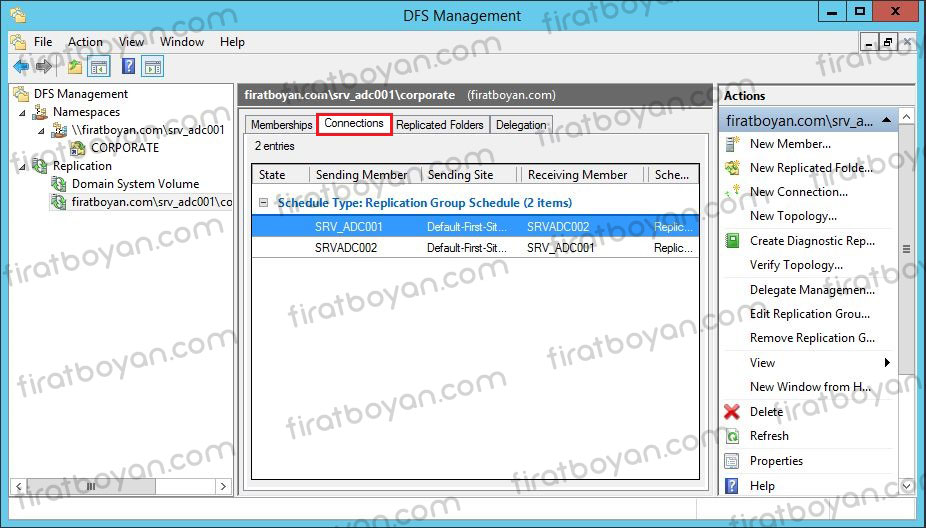Collapse the firatboyan.com\srv_a... Actions section
Viewport: 926px width, 528px height.
click(x=886, y=120)
